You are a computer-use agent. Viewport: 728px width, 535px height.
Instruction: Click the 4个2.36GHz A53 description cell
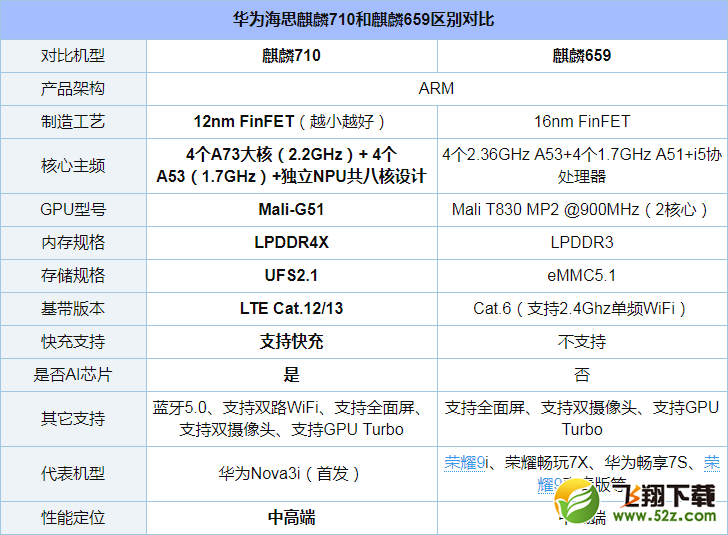pyautogui.click(x=582, y=166)
